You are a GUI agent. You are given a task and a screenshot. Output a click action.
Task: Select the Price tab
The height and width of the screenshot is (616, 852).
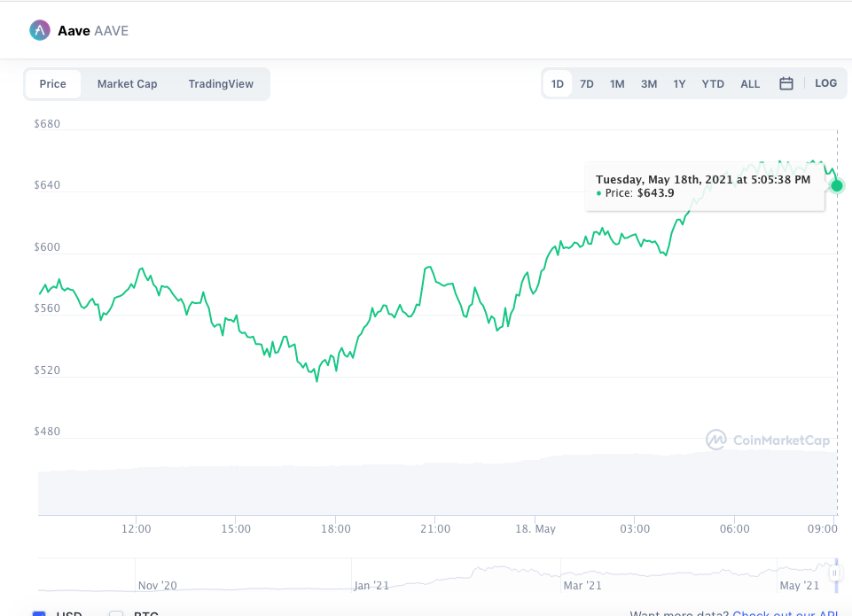[52, 83]
